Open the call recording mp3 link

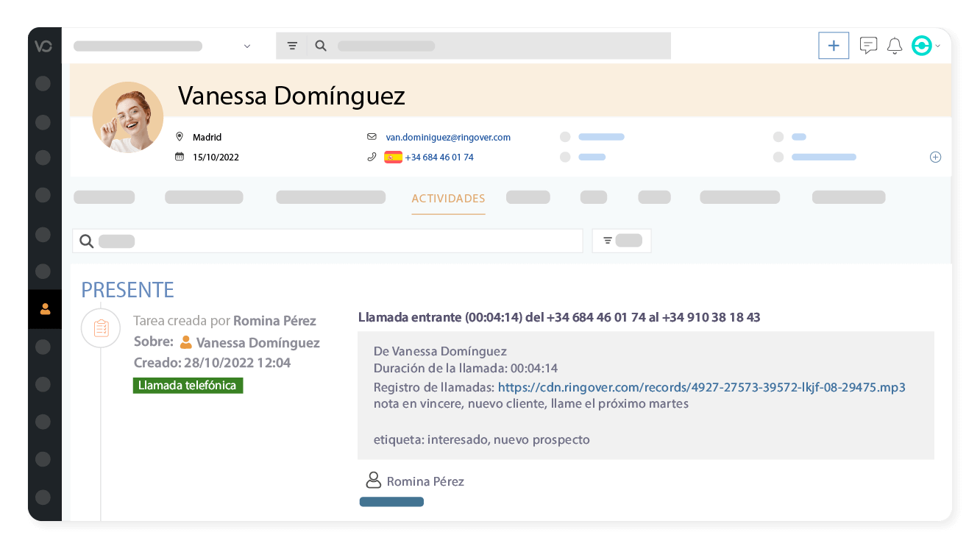point(701,387)
